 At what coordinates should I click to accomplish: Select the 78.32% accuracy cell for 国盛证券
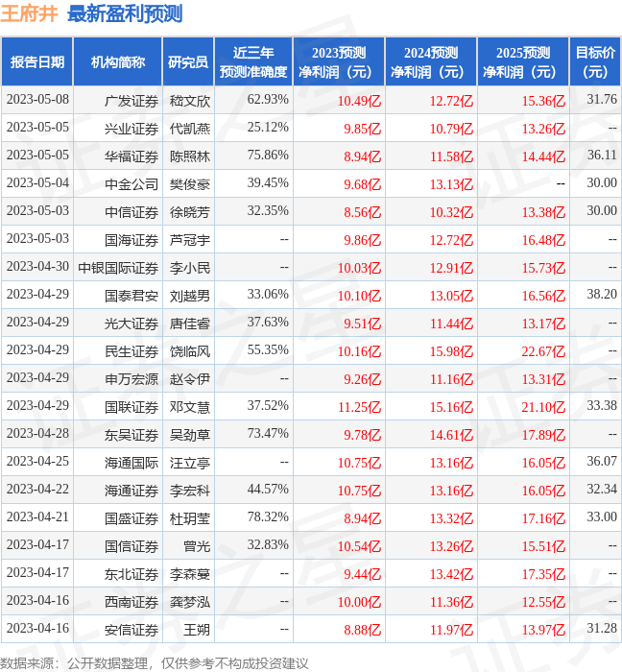(x=268, y=517)
